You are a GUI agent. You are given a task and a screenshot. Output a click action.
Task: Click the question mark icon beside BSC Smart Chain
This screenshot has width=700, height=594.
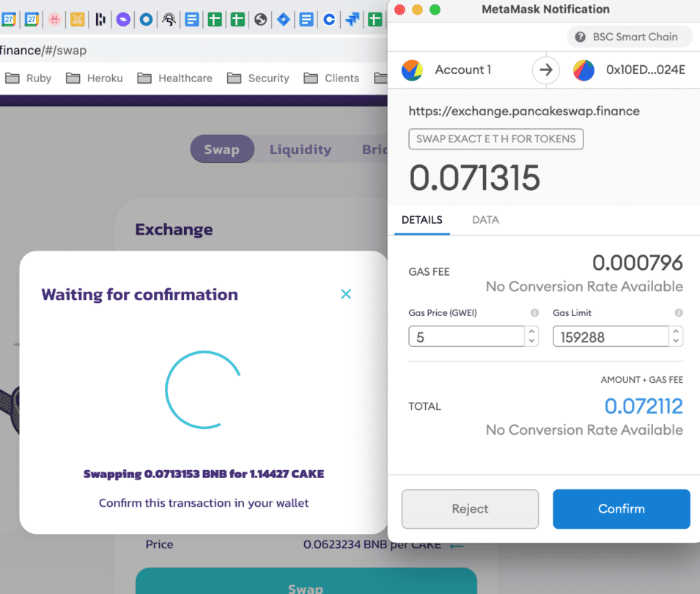point(580,37)
